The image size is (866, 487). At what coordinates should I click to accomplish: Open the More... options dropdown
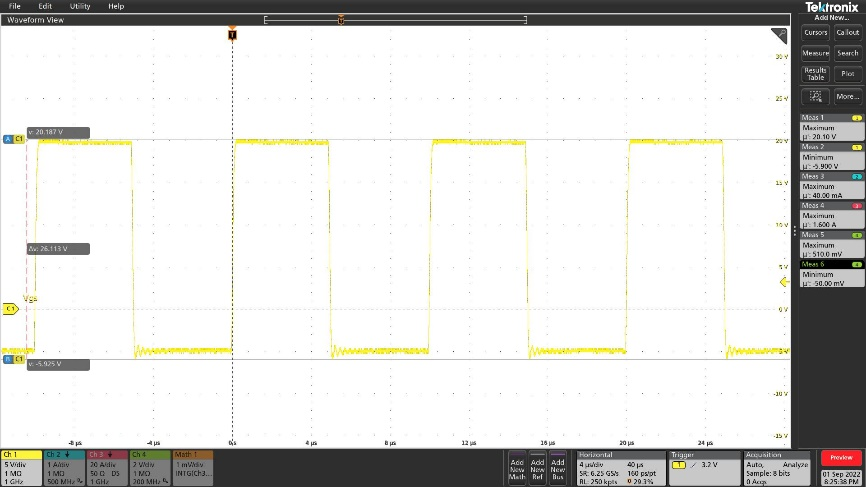[847, 97]
